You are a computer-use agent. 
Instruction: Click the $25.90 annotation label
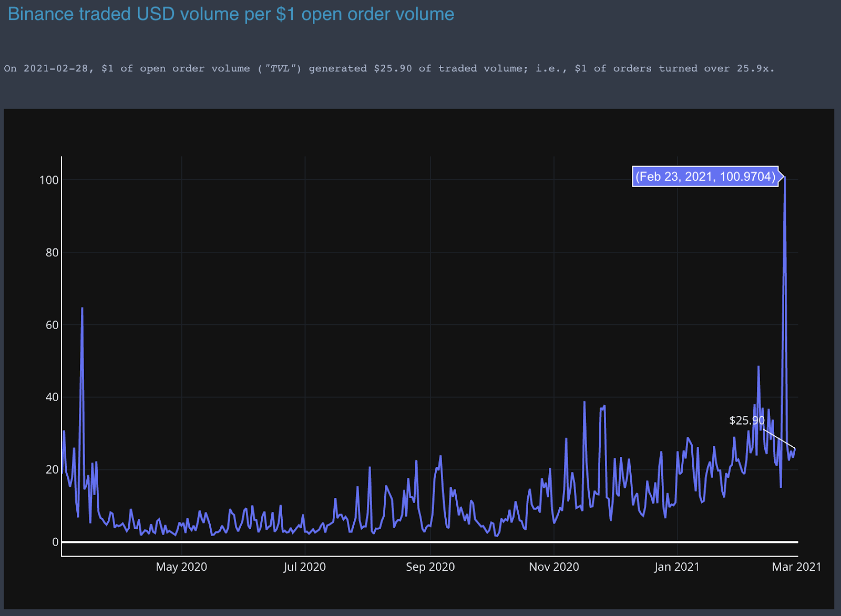[746, 420]
